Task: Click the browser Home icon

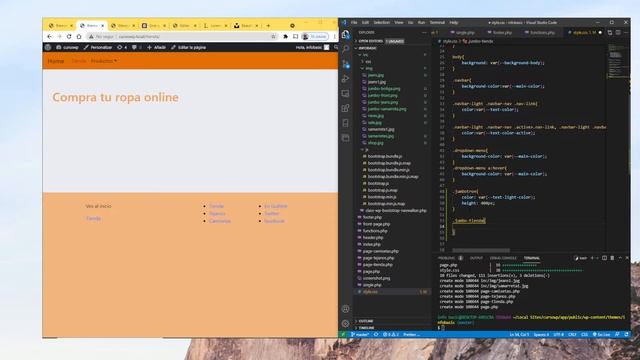Action: point(79,36)
